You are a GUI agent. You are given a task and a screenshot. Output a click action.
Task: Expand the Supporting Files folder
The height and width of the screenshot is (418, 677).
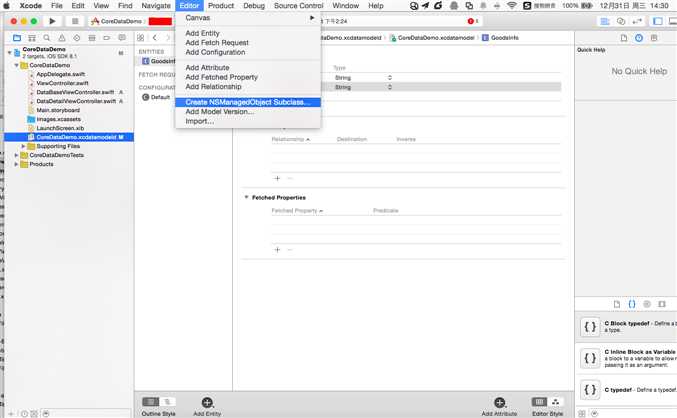point(23,146)
